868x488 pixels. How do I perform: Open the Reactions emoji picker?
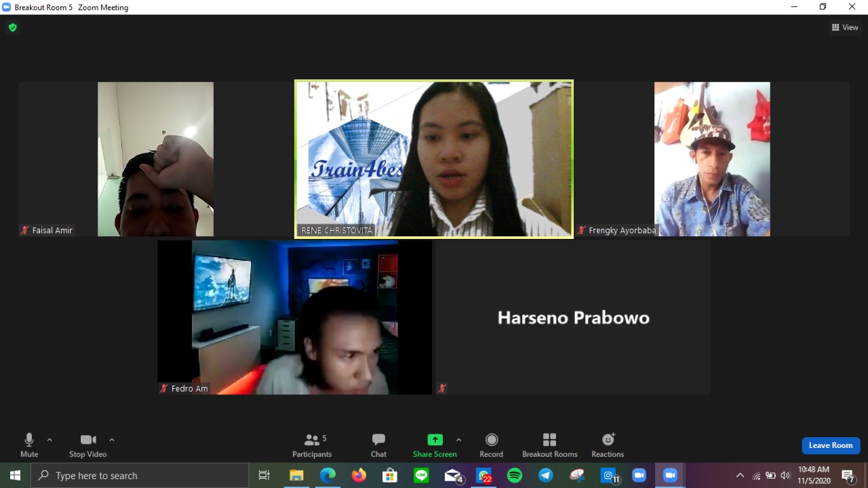point(608,445)
